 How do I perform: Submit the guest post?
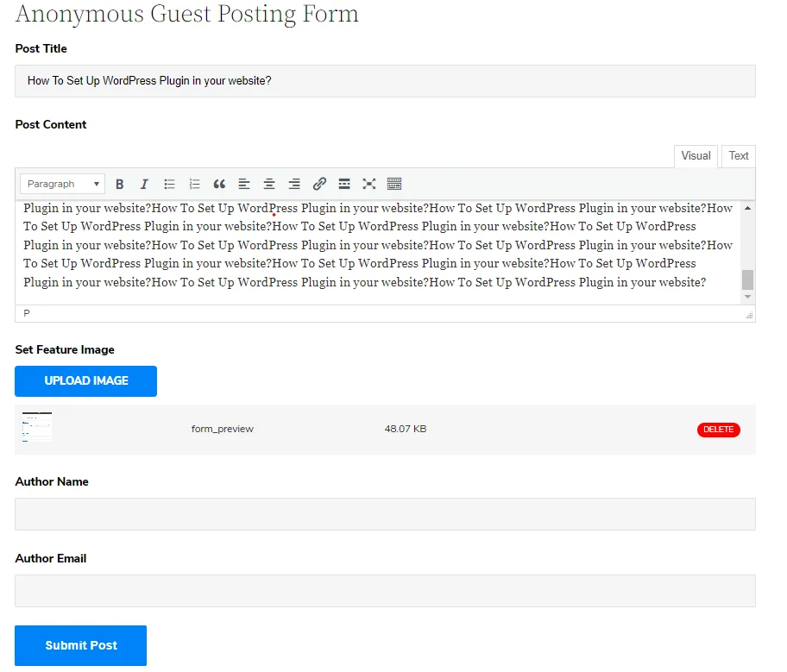click(81, 645)
